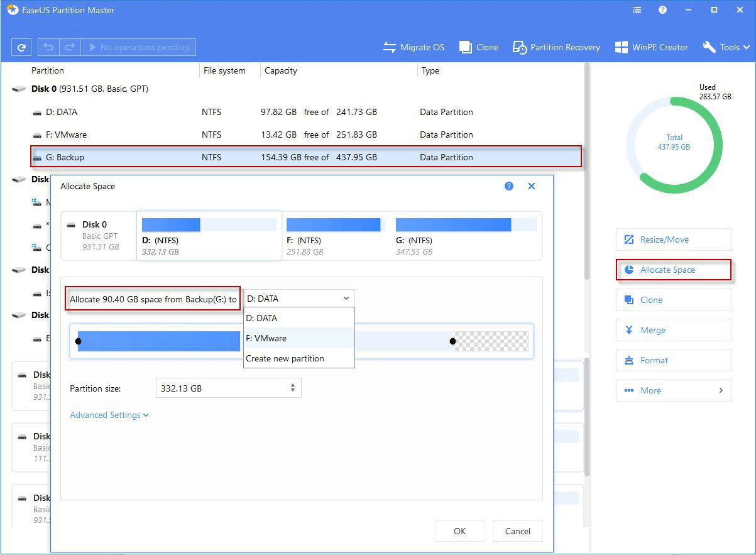
Task: Choose Resize/Move in side panel
Action: tap(674, 239)
